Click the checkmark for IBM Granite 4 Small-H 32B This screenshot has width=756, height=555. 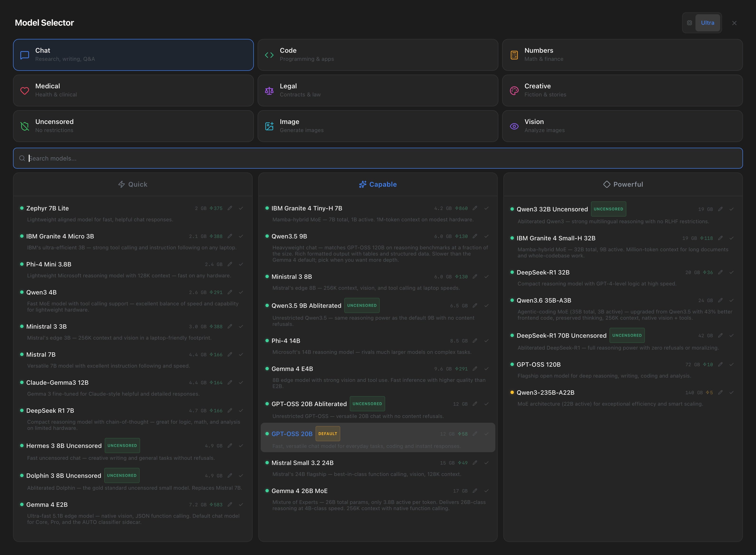(732, 238)
